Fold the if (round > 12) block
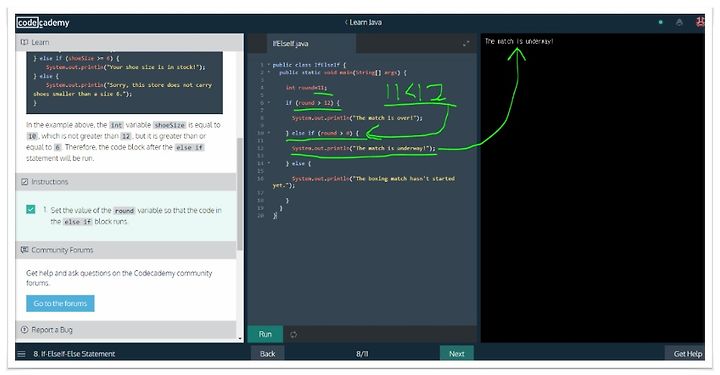This screenshot has height=375, width=720. [x=269, y=103]
